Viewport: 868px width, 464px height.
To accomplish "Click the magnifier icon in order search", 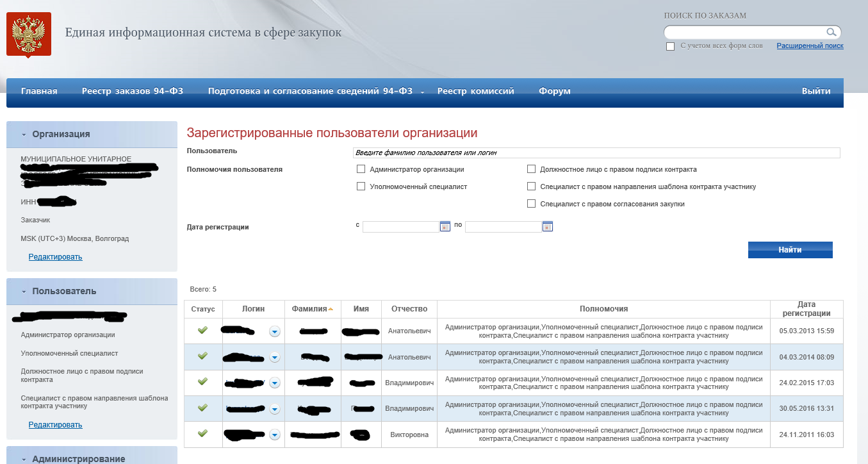I will 831,32.
